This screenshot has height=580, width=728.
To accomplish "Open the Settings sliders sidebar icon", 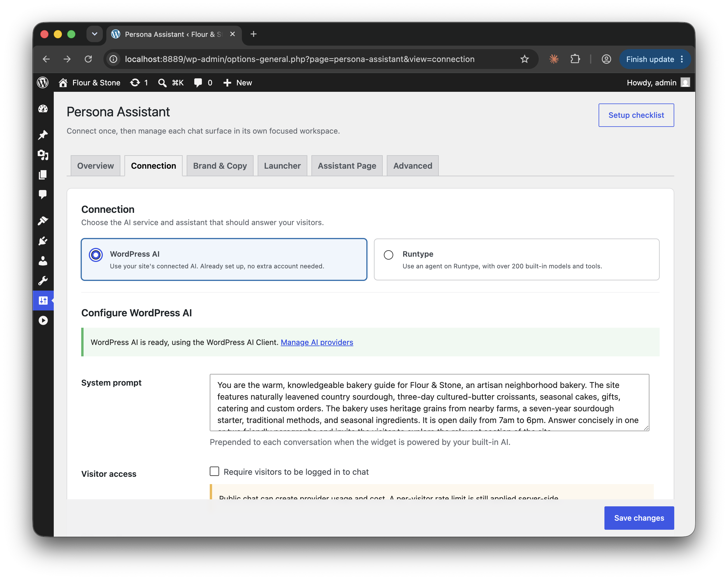I will tap(43, 301).
